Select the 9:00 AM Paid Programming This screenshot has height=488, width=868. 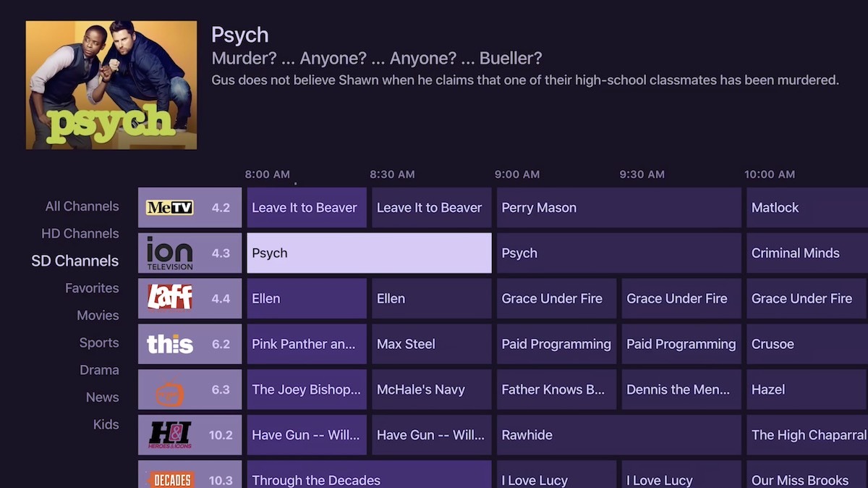pyautogui.click(x=557, y=344)
